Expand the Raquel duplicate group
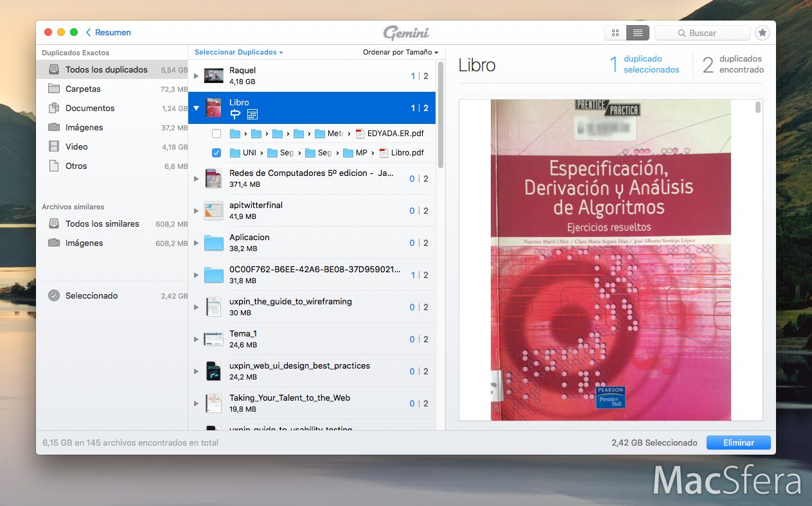 pyautogui.click(x=197, y=76)
